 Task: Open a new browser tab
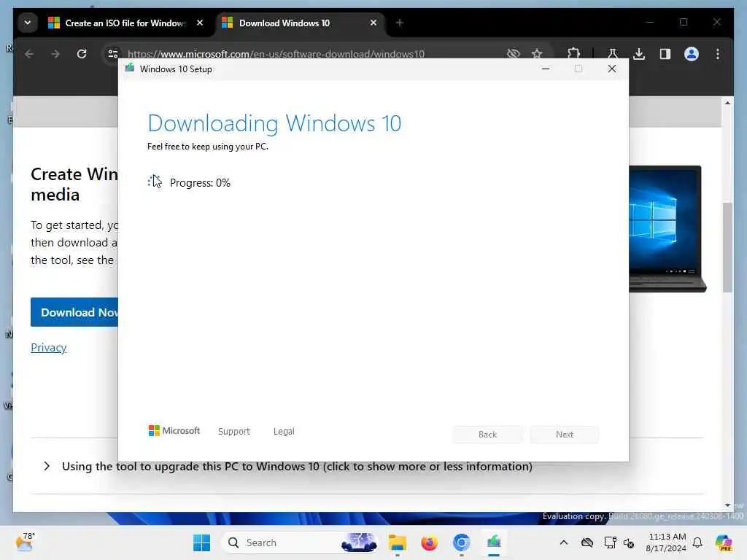[x=399, y=23]
